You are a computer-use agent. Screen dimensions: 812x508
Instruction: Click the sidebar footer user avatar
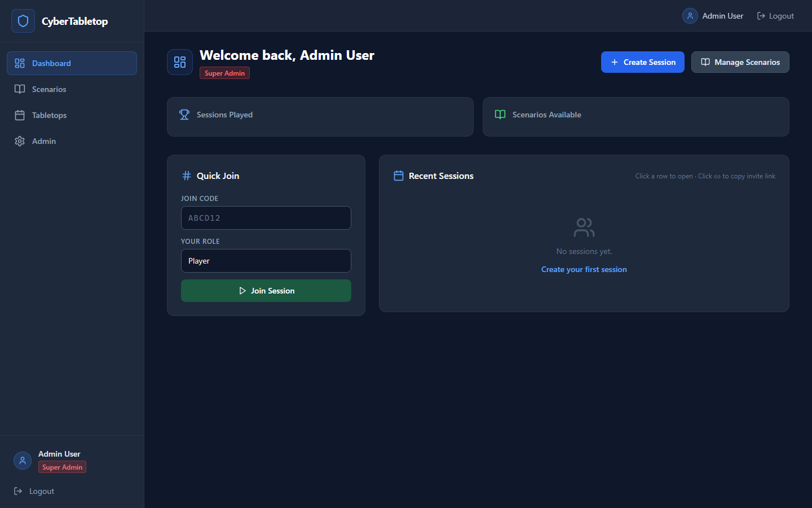[x=23, y=461]
